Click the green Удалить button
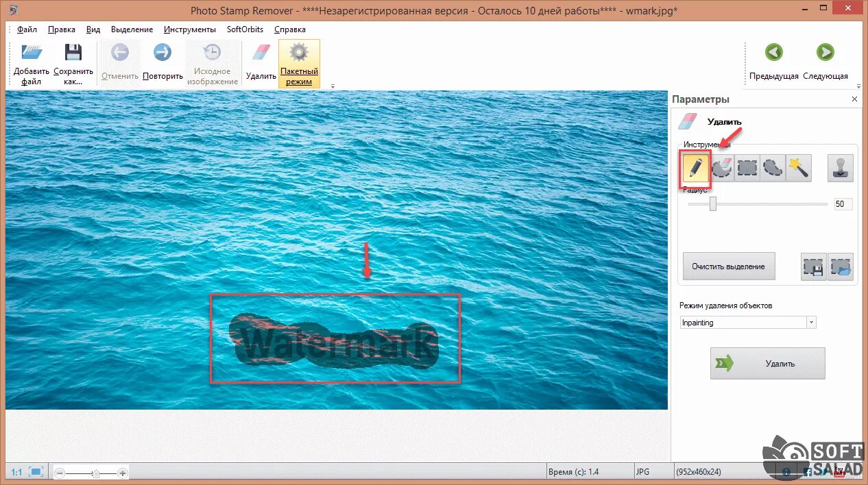 click(767, 364)
